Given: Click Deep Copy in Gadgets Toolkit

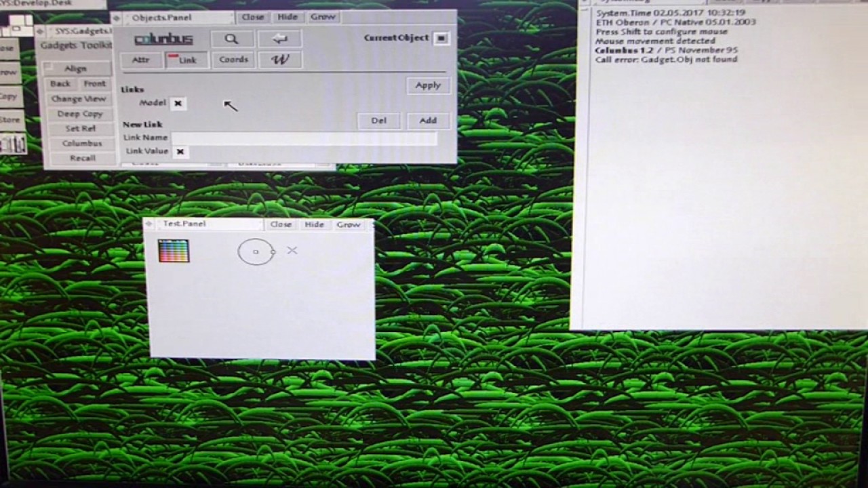Looking at the screenshot, I should (x=79, y=114).
